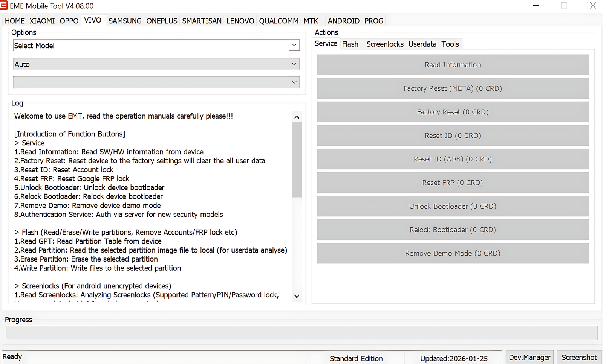Click the Log scroll-down arrow
This screenshot has height=364, width=603.
(297, 297)
